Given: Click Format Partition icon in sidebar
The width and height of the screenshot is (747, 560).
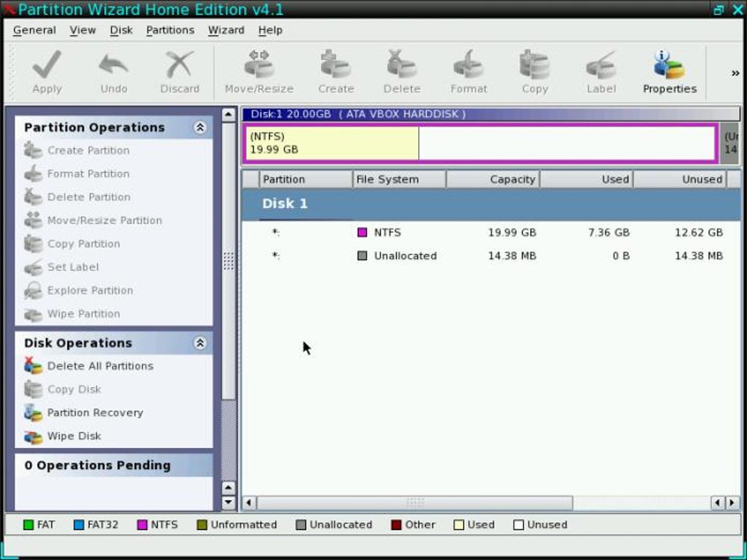Looking at the screenshot, I should (34, 173).
